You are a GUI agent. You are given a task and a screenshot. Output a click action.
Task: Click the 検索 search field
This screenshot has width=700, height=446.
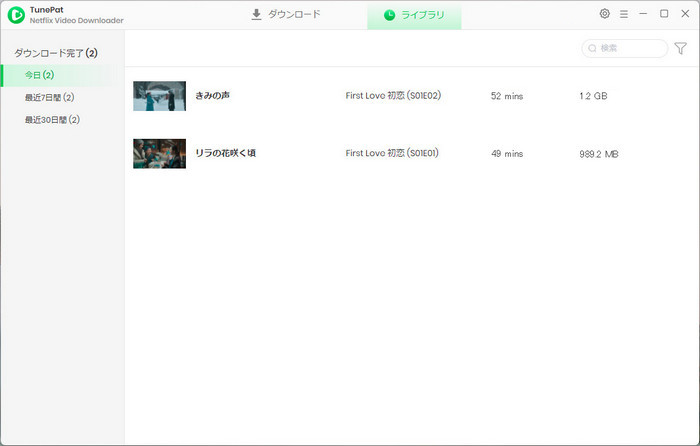[625, 48]
